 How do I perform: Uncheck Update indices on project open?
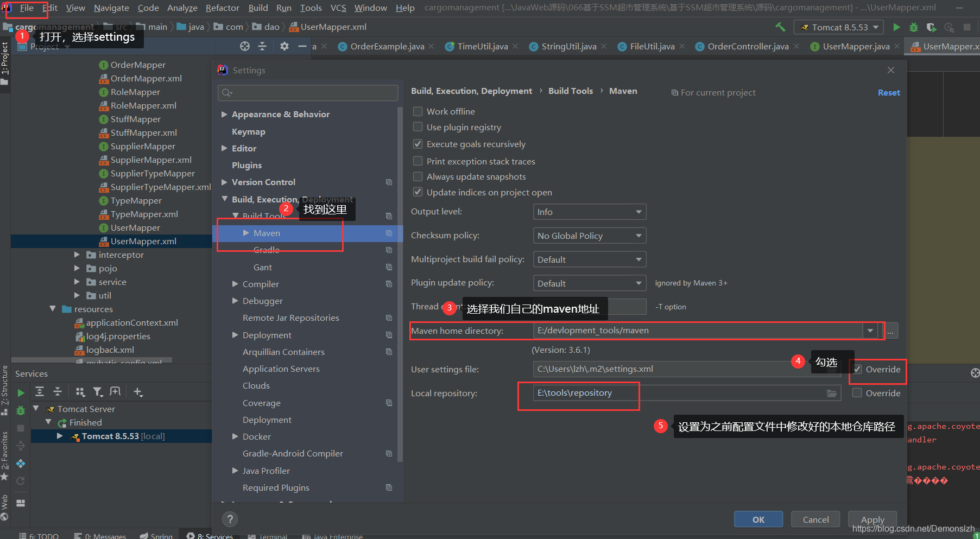[x=418, y=192]
